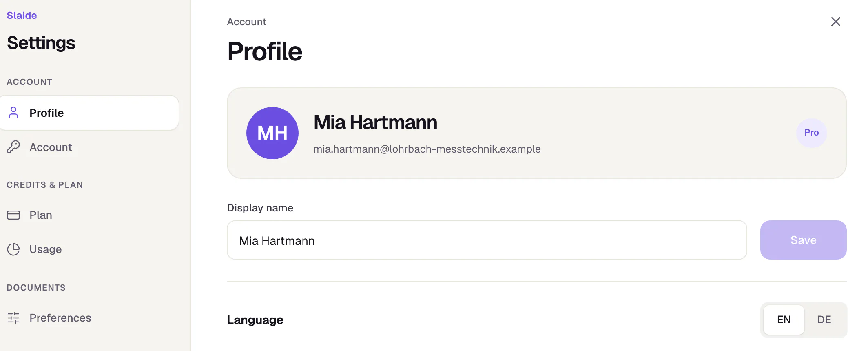This screenshot has height=351, width=868.
Task: Open document Preferences
Action: [x=89, y=318]
